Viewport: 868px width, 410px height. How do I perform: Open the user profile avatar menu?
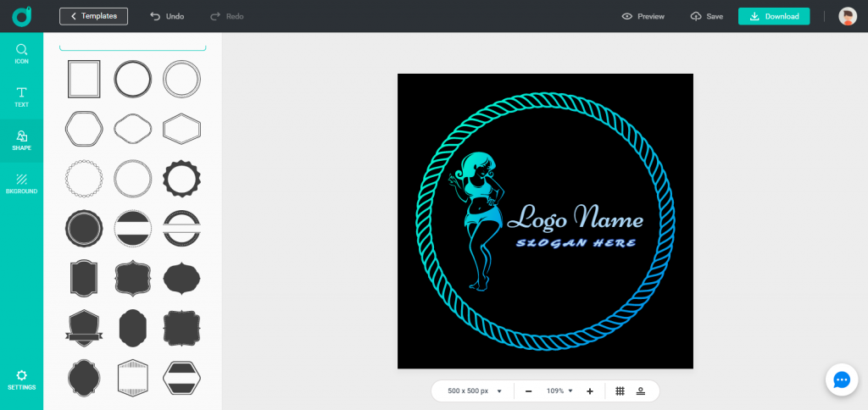click(x=847, y=16)
